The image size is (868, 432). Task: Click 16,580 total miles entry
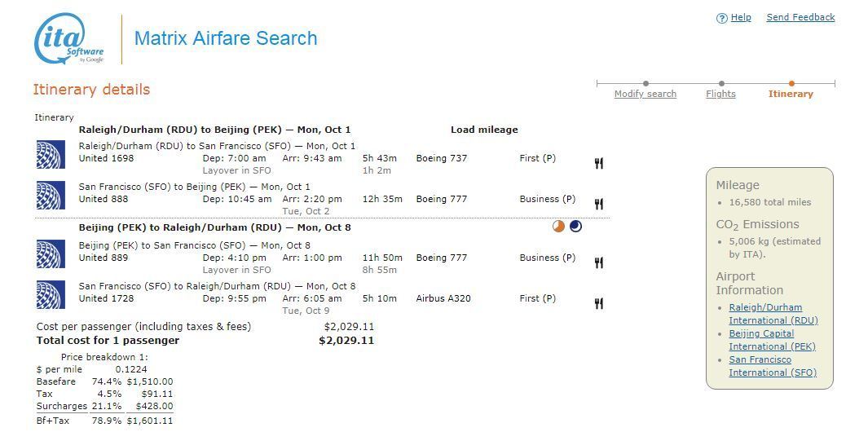[x=770, y=202]
